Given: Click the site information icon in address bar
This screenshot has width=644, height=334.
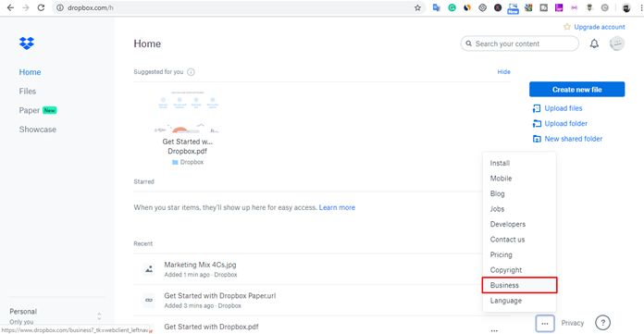Looking at the screenshot, I should click(x=60, y=7).
